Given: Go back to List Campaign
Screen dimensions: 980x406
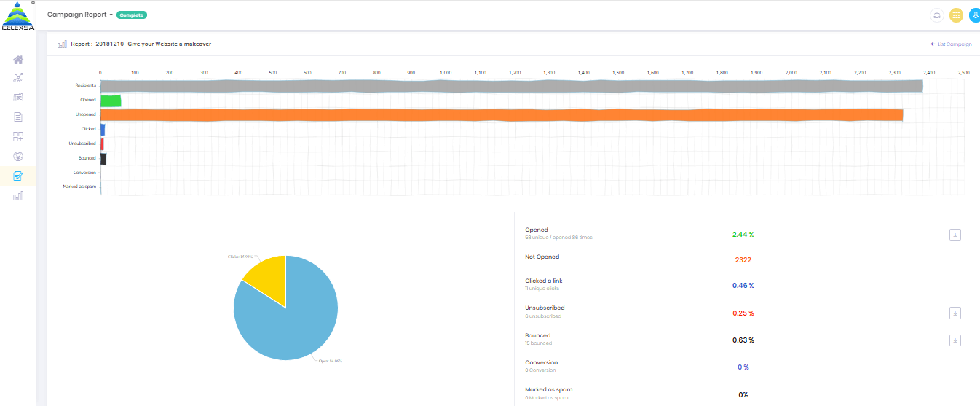Looking at the screenshot, I should [x=951, y=44].
